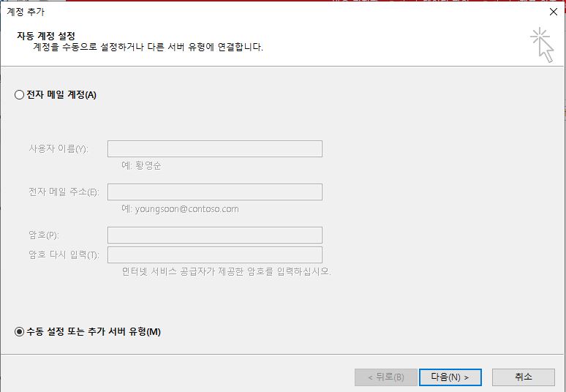Click the 암호 다시 입력(T) label

click(64, 255)
